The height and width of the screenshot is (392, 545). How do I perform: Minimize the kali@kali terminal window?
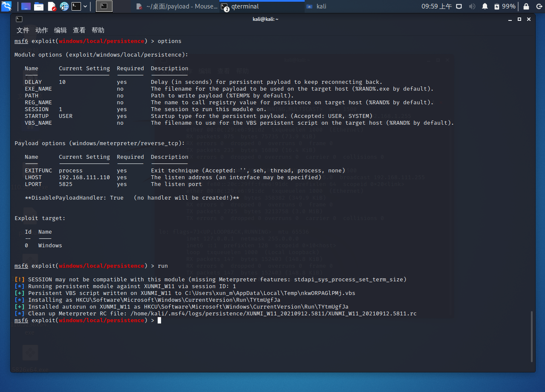(510, 19)
